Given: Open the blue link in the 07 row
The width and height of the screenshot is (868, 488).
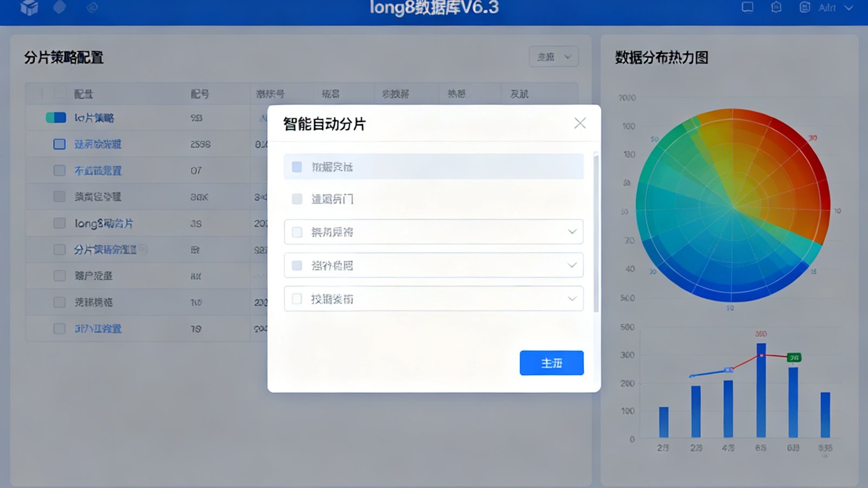Looking at the screenshot, I should tap(98, 170).
